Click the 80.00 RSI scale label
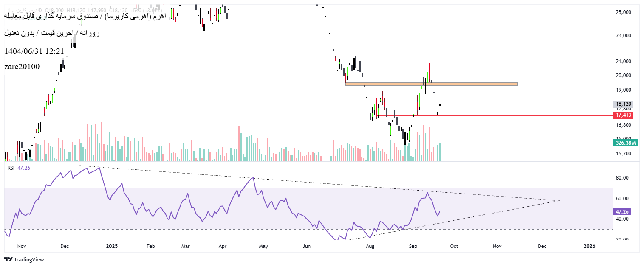The width and height of the screenshot is (644, 267). 622,178
